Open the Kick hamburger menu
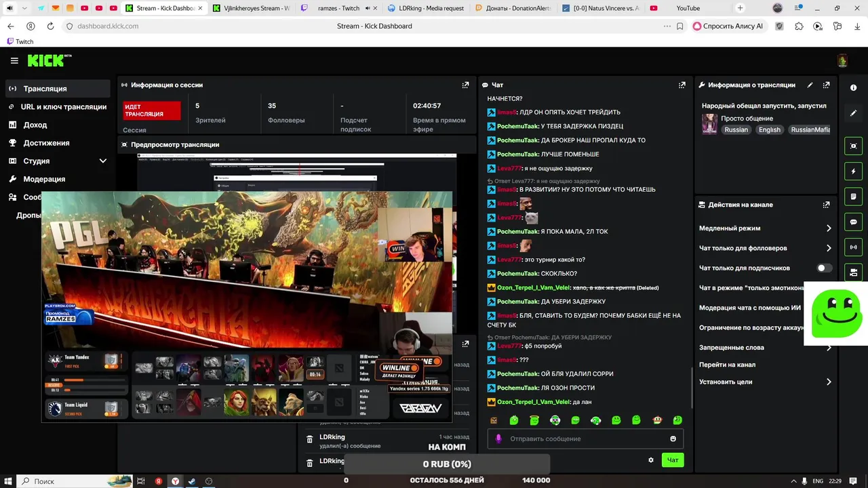868x488 pixels. tap(14, 60)
